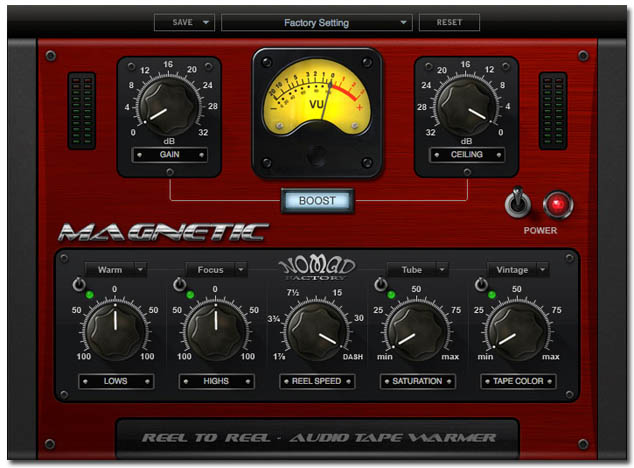Open the Factory Setting preset dropdown

[x=317, y=23]
